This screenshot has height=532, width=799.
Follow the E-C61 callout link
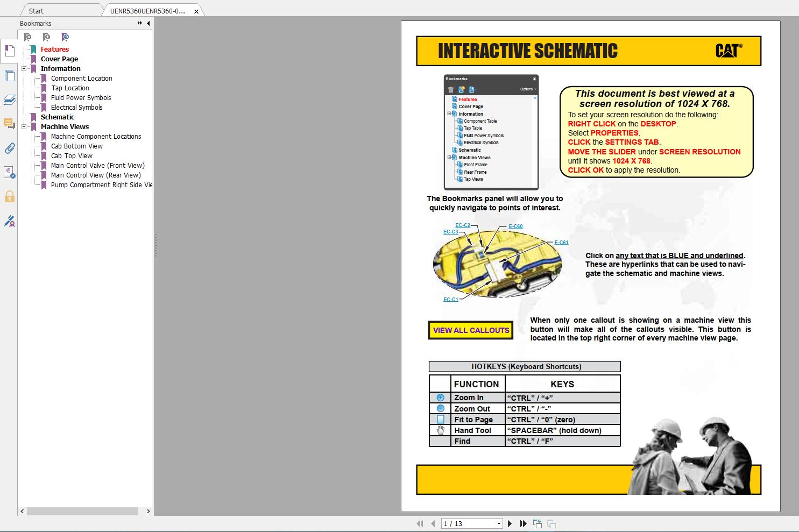click(x=561, y=243)
